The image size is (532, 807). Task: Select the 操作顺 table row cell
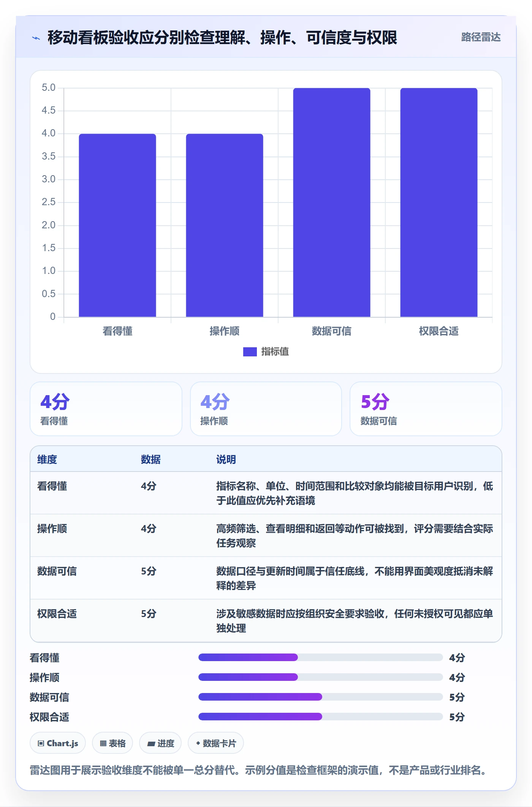52,529
